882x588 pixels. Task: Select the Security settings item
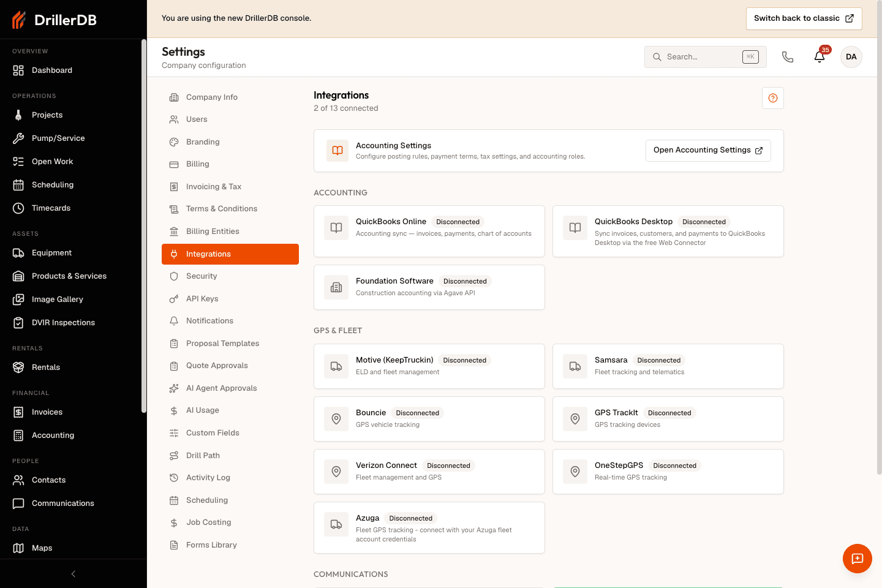click(x=230, y=276)
